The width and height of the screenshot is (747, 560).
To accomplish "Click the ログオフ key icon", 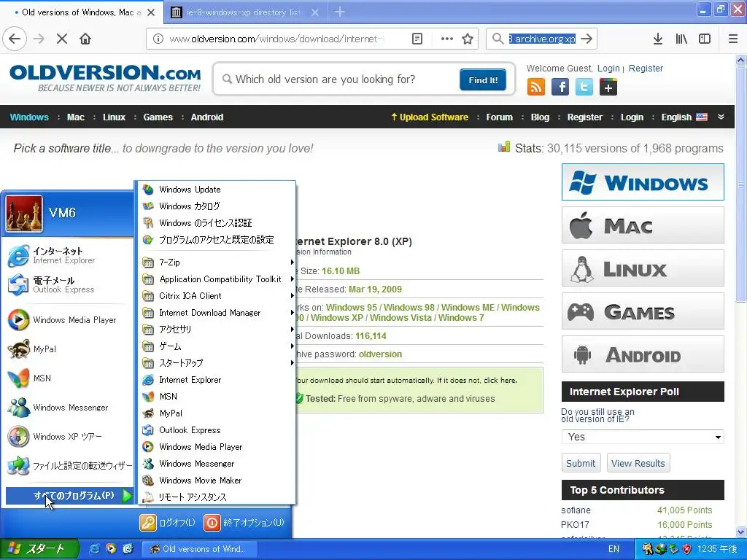I will tap(148, 522).
